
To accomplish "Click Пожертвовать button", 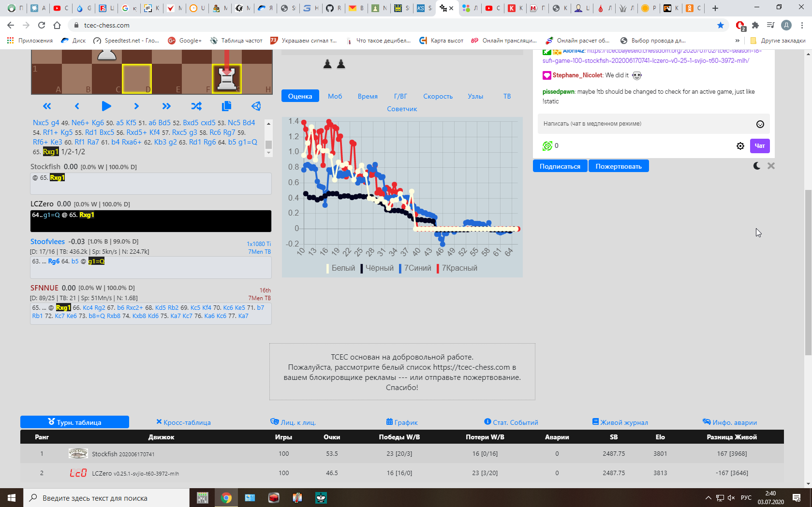I will pos(619,166).
